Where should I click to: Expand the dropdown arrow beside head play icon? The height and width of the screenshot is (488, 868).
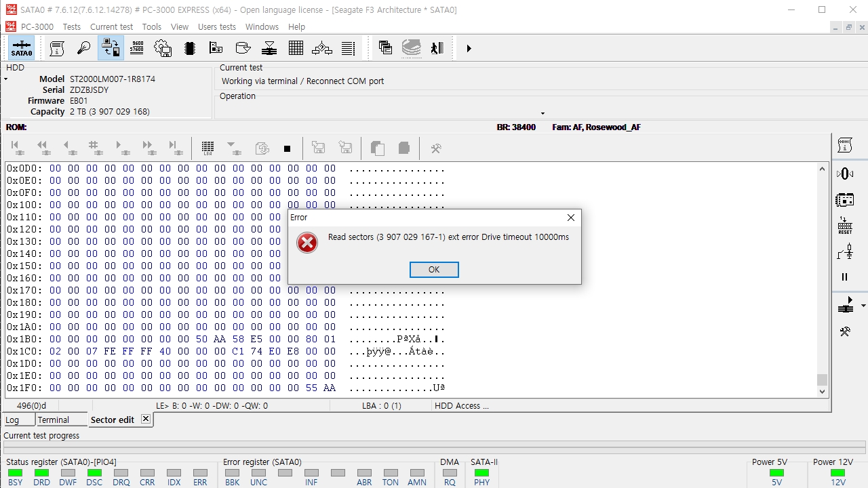click(863, 306)
